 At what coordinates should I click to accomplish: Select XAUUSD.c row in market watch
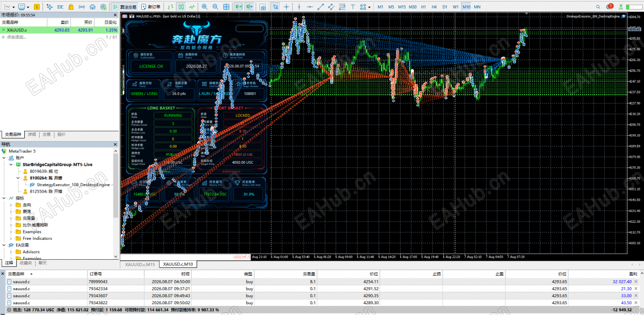coord(60,30)
